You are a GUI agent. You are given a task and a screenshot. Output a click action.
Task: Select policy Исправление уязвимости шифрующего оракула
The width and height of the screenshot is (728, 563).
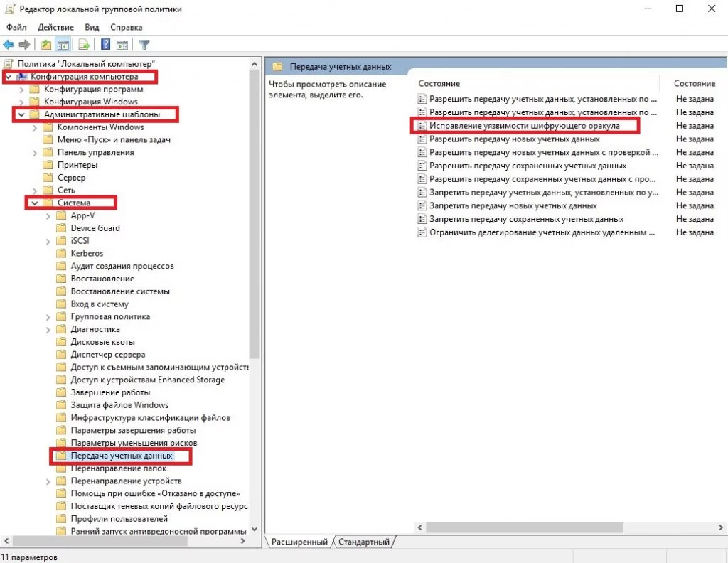point(524,126)
